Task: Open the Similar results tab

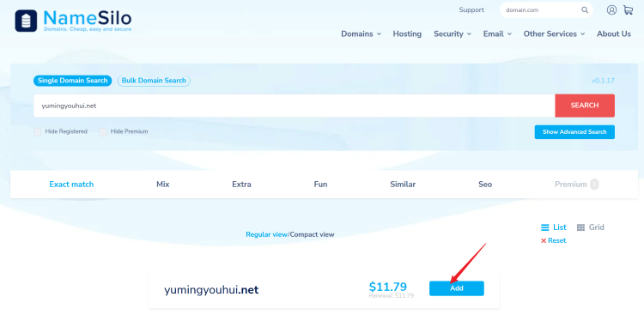Action: pyautogui.click(x=403, y=185)
